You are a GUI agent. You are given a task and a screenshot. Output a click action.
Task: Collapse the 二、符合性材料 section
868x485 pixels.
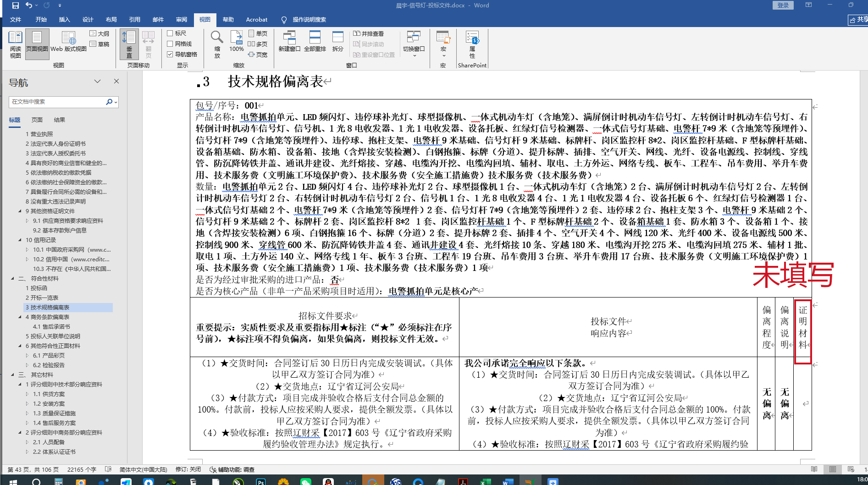point(12,279)
